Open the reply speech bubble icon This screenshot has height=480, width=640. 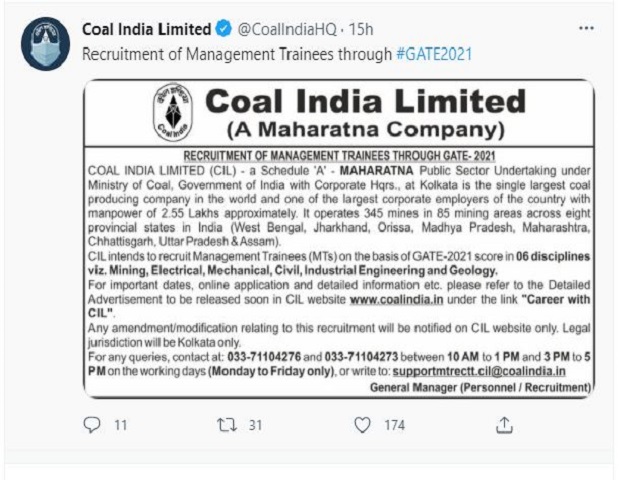(x=92, y=425)
